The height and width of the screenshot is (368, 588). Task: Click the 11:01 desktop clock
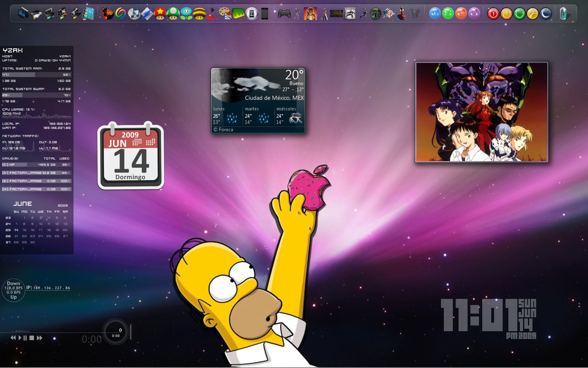click(x=480, y=315)
